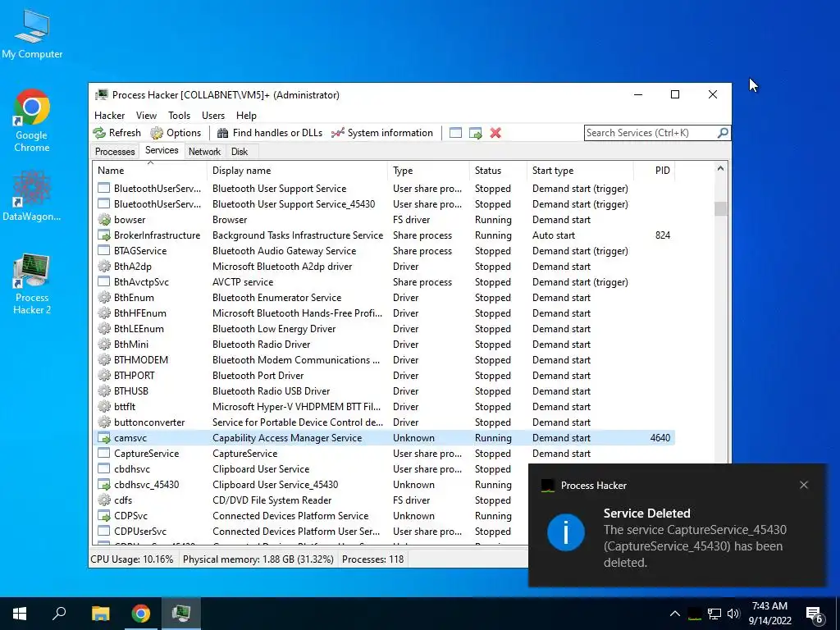Select the bttflt service row

coord(384,407)
